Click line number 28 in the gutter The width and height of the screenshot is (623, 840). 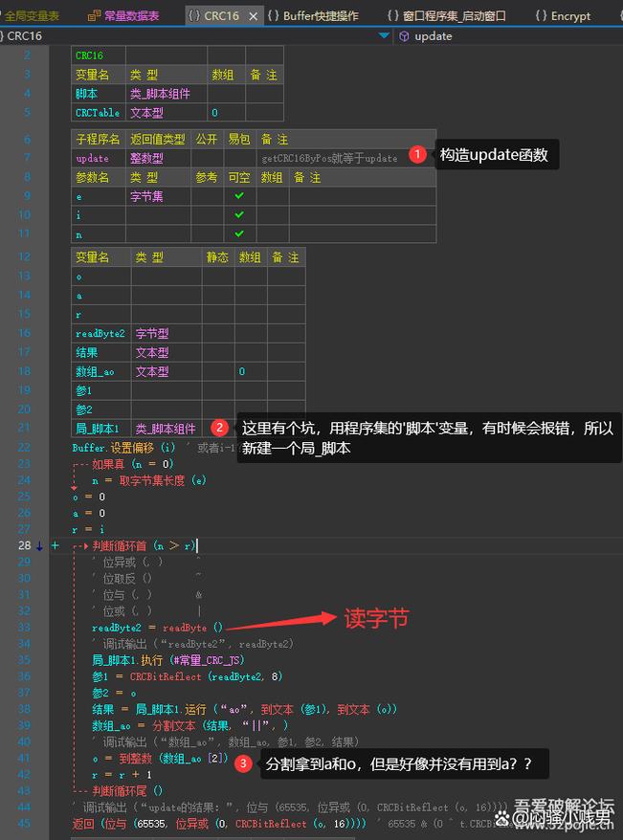[x=25, y=545]
